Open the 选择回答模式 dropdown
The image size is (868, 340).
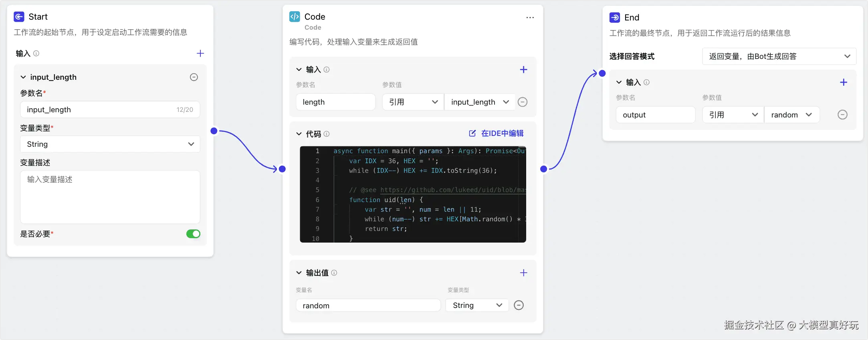pyautogui.click(x=779, y=57)
